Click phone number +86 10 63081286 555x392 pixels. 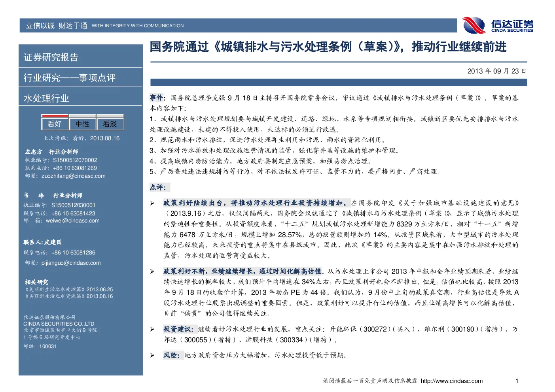73,253
